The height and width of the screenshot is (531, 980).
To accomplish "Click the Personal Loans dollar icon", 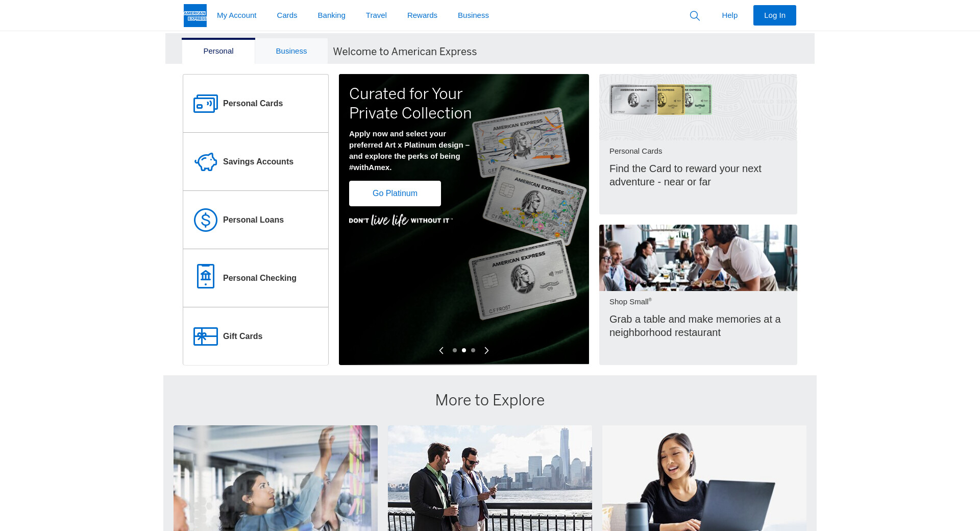I will click(x=205, y=220).
